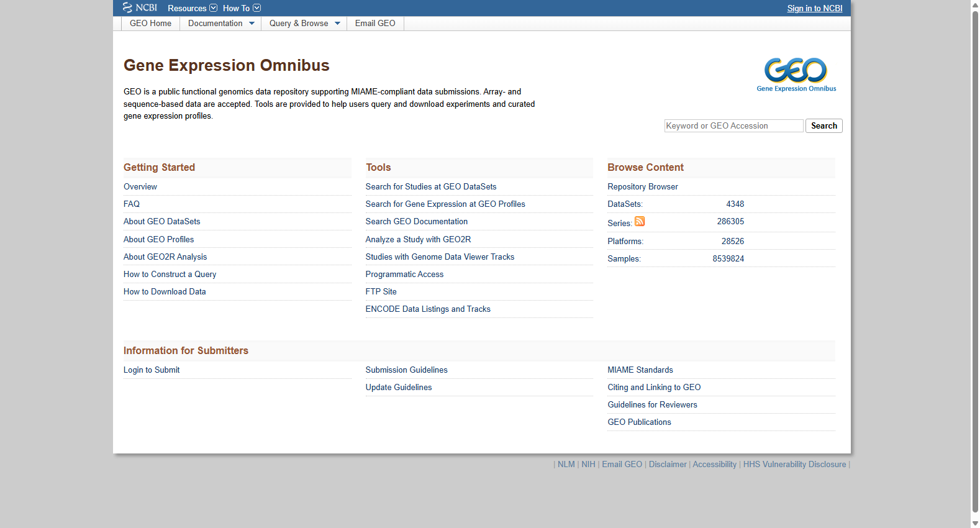The image size is (980, 528).
Task: Open the FAQ link
Action: 132,204
